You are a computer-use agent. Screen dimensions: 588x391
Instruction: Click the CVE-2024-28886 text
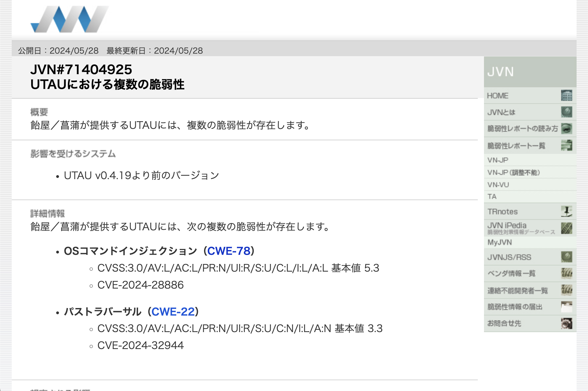coord(140,285)
